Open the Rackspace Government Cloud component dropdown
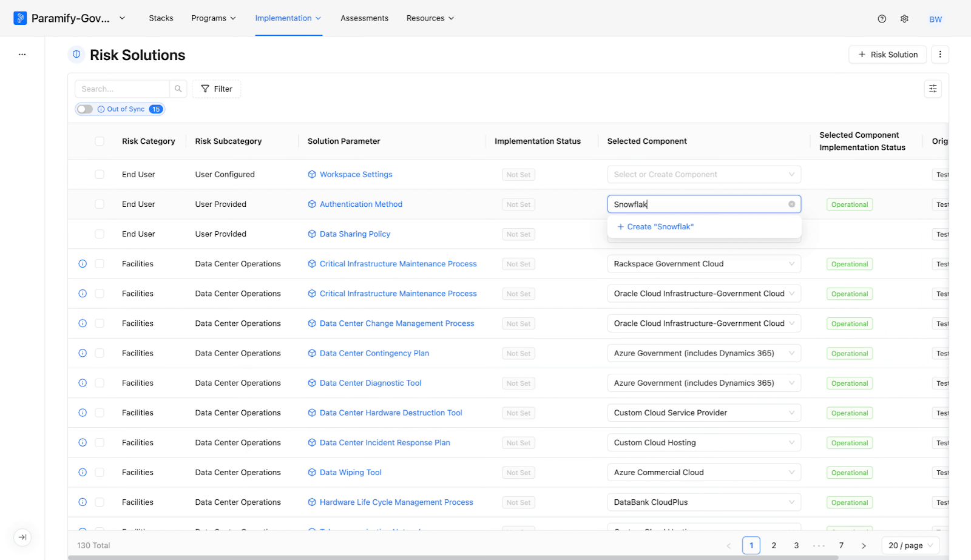The image size is (971, 560). tap(704, 264)
